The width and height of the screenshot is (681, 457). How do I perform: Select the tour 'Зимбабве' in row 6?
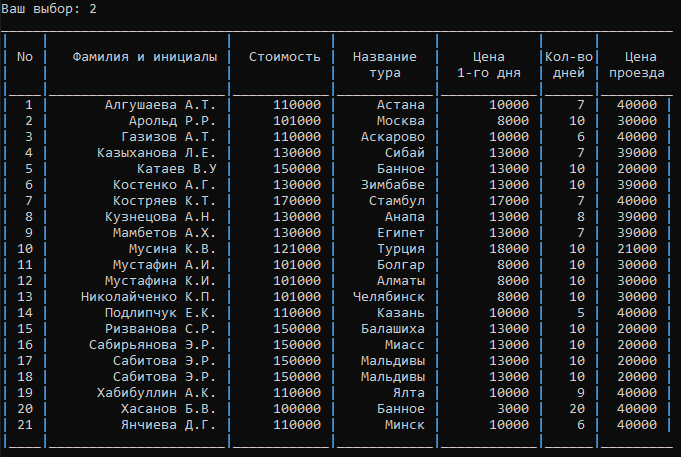[x=393, y=185]
